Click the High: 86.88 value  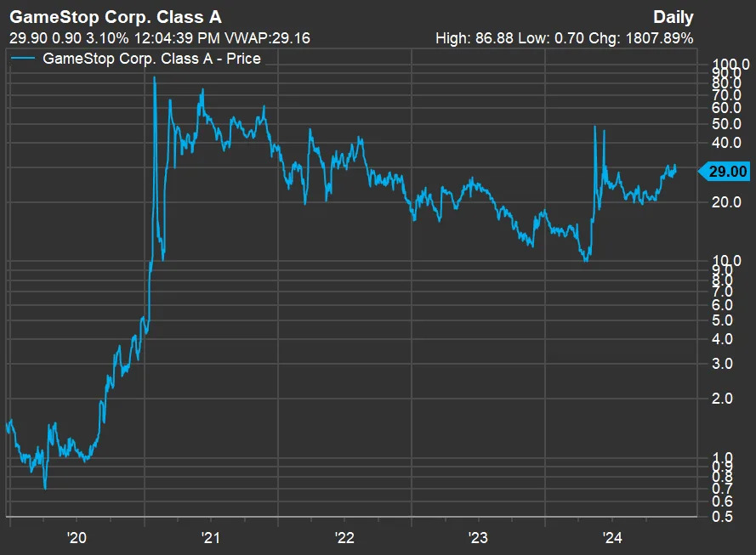[x=475, y=38]
